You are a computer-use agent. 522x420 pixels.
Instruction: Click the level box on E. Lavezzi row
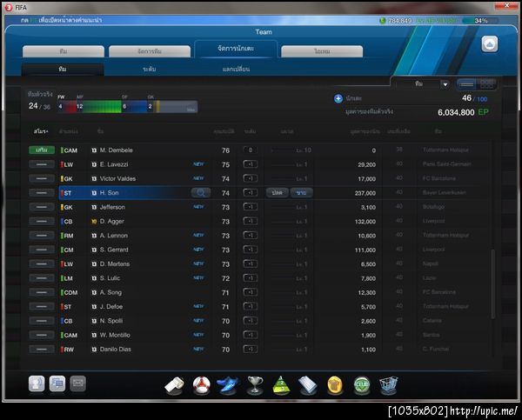[x=251, y=164]
